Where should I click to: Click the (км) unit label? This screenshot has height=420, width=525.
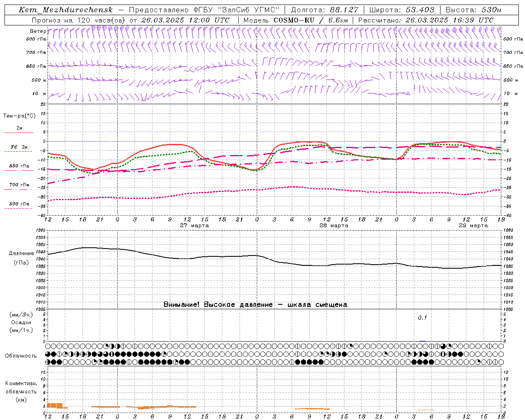coord(21,399)
